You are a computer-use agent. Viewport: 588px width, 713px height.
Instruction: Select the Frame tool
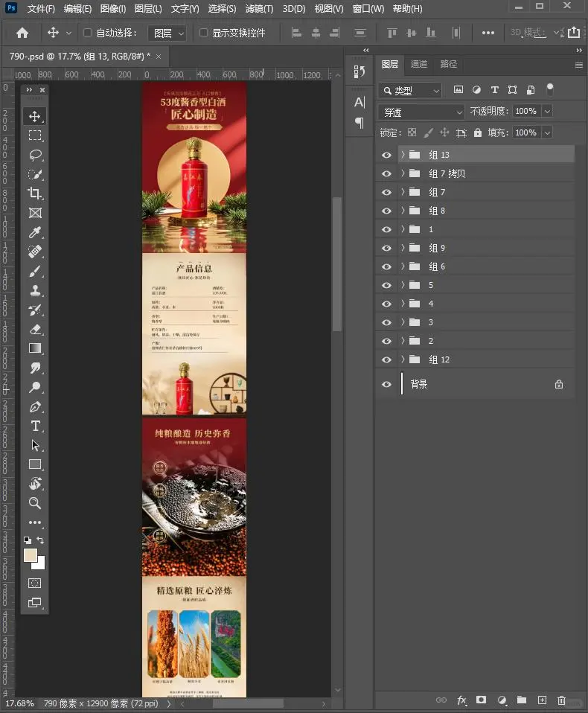pos(35,213)
